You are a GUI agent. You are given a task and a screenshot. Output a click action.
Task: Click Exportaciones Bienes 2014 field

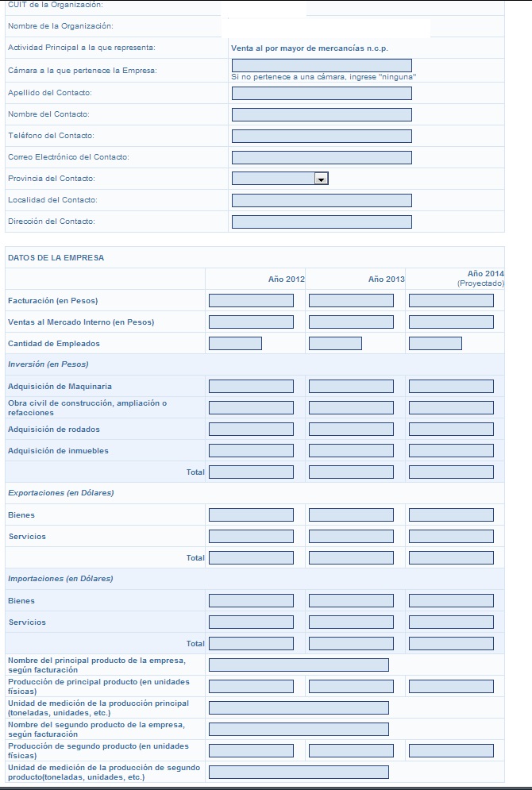(451, 515)
